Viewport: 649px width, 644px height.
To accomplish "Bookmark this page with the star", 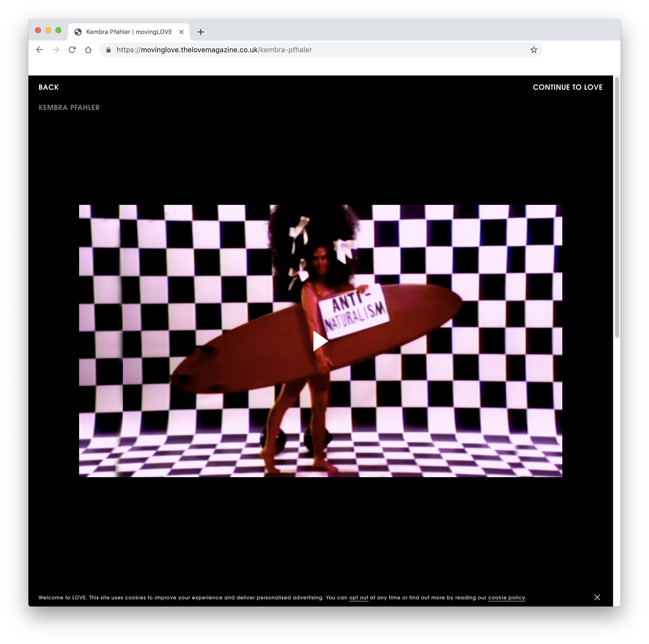I will [x=533, y=50].
